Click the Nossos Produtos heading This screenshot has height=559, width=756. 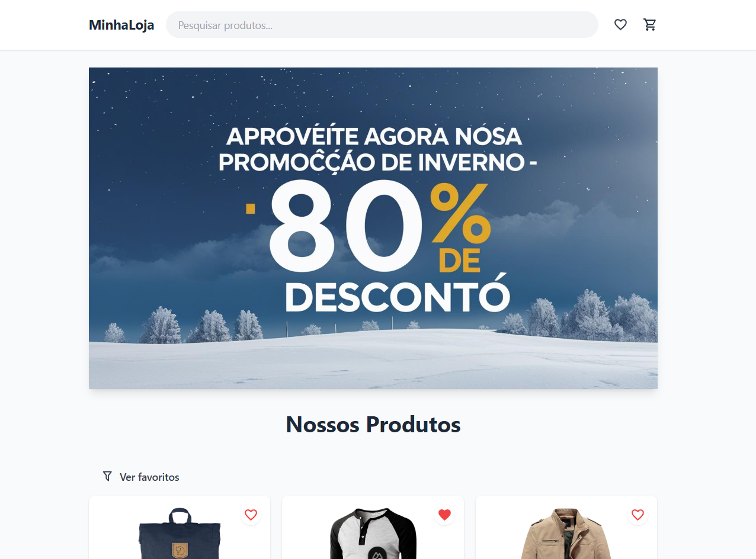click(x=373, y=425)
